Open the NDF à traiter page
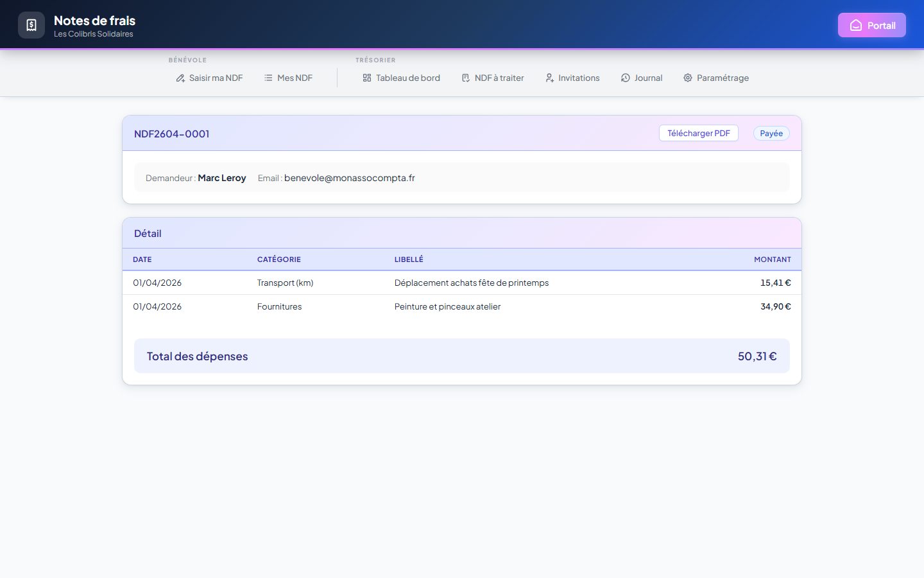The image size is (924, 578). [x=493, y=78]
